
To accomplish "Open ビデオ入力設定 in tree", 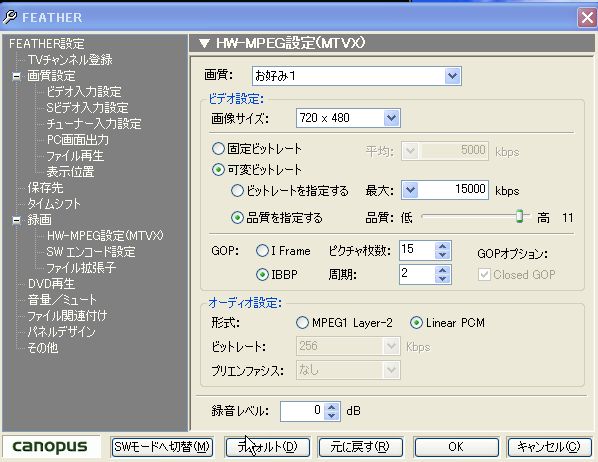I will coord(84,92).
